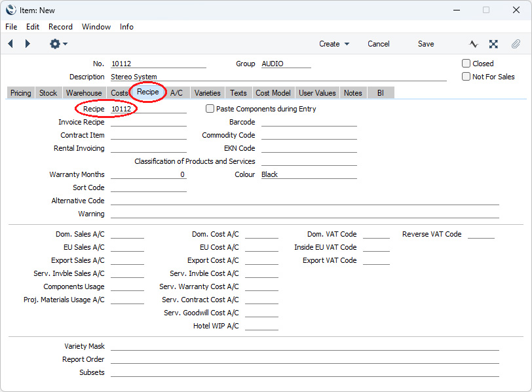The height and width of the screenshot is (392, 532).
Task: Click the Barcode field
Action: (x=309, y=122)
